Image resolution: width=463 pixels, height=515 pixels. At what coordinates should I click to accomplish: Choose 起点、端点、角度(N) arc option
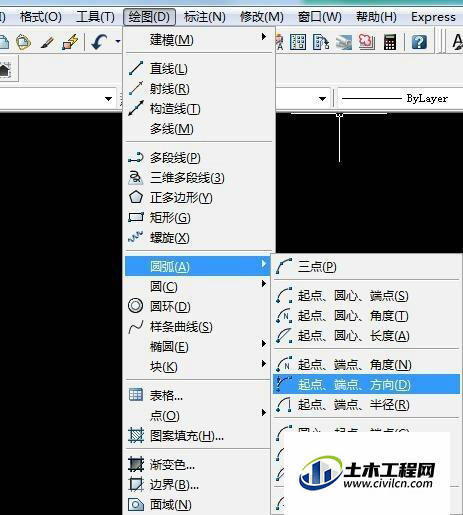pos(366,365)
